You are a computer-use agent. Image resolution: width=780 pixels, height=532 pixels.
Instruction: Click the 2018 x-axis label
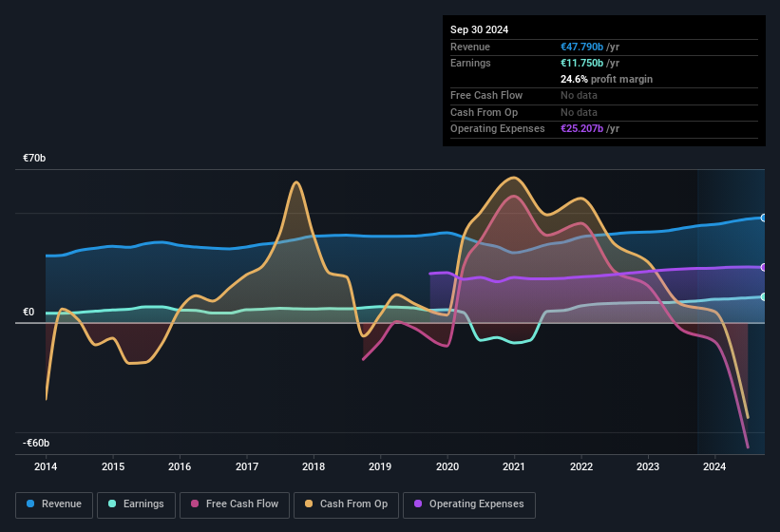[314, 466]
